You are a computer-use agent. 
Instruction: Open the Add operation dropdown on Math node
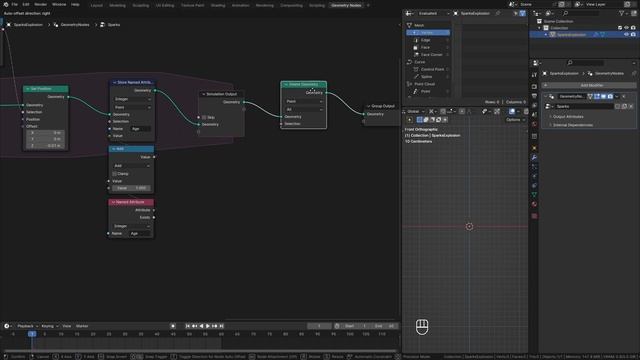point(131,166)
